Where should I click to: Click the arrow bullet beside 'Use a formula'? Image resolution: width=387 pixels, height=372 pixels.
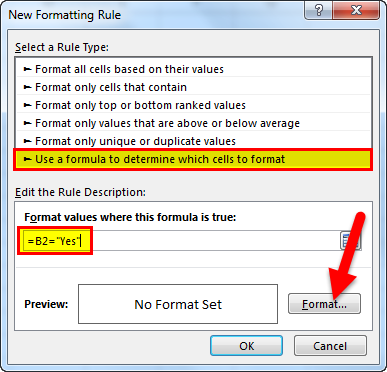27,159
